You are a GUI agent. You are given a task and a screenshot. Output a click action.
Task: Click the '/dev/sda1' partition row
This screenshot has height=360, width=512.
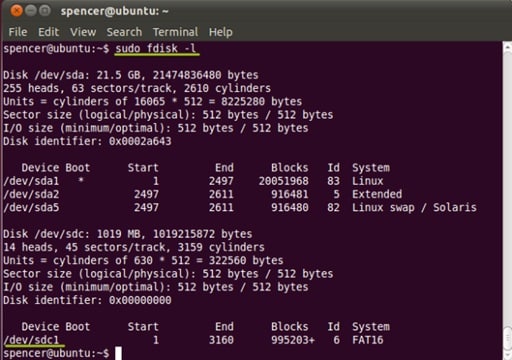point(193,181)
